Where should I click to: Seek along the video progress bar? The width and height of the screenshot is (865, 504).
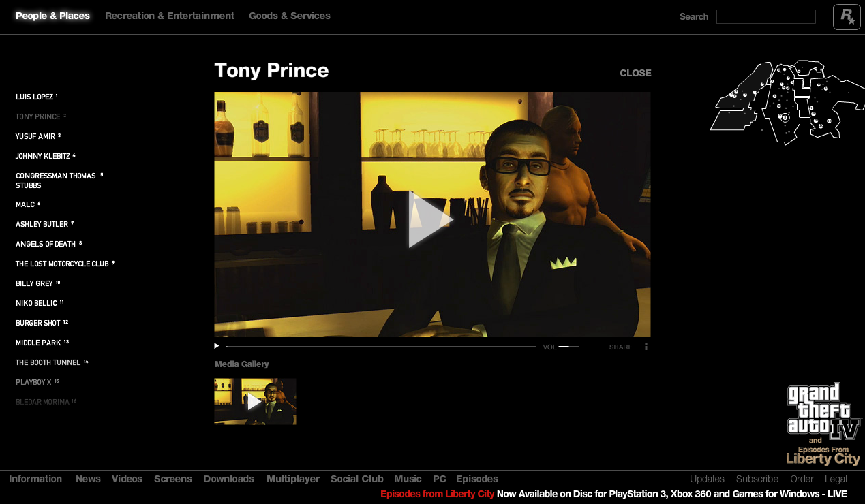380,347
